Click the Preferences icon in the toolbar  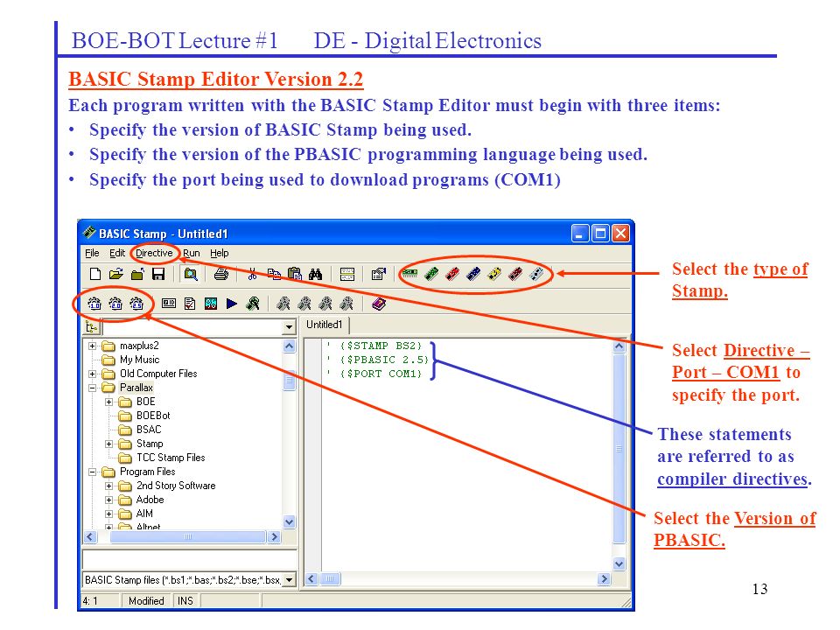coord(378,274)
